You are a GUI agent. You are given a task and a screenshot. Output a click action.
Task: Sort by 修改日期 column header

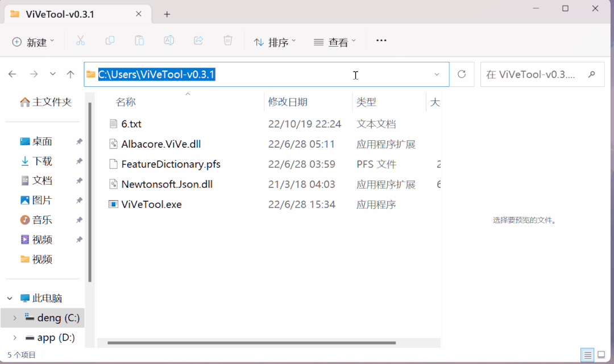288,102
